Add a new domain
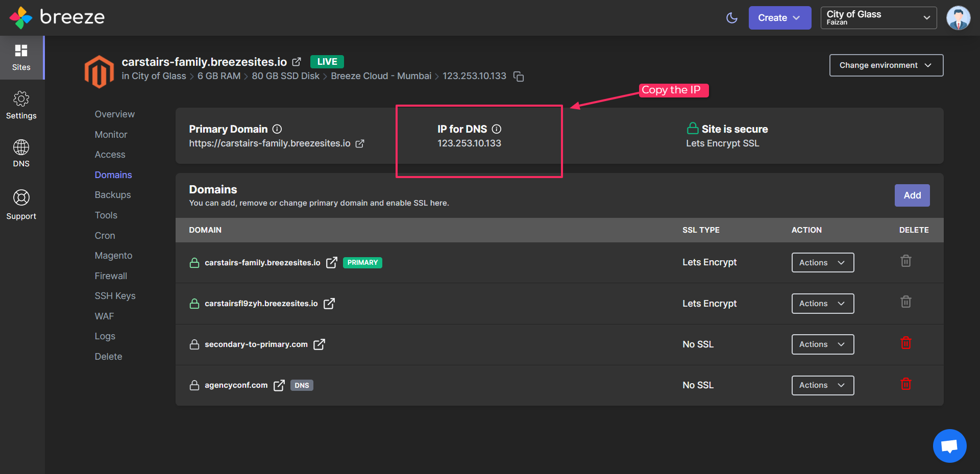 912,195
